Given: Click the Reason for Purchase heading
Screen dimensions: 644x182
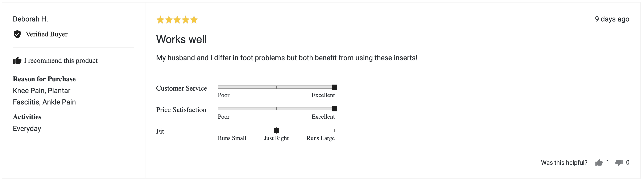Looking at the screenshot, I should pyautogui.click(x=44, y=79).
